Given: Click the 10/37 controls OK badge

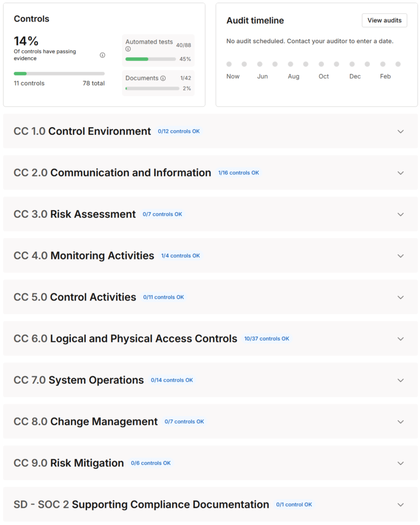Looking at the screenshot, I should coord(267,339).
